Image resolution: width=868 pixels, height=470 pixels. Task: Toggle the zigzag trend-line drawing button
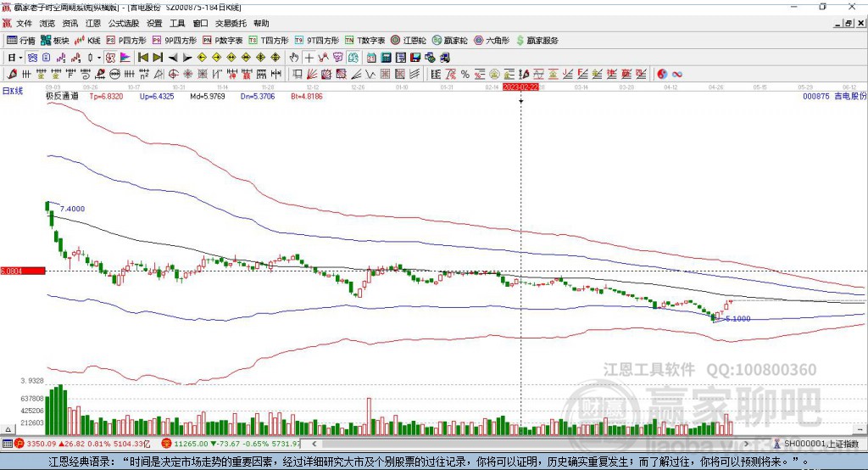pyautogui.click(x=323, y=58)
